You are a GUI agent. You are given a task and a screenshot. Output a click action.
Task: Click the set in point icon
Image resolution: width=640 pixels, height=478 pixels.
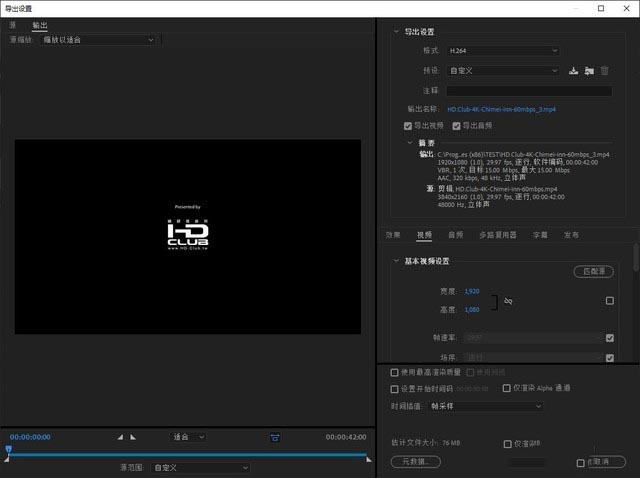tap(120, 437)
